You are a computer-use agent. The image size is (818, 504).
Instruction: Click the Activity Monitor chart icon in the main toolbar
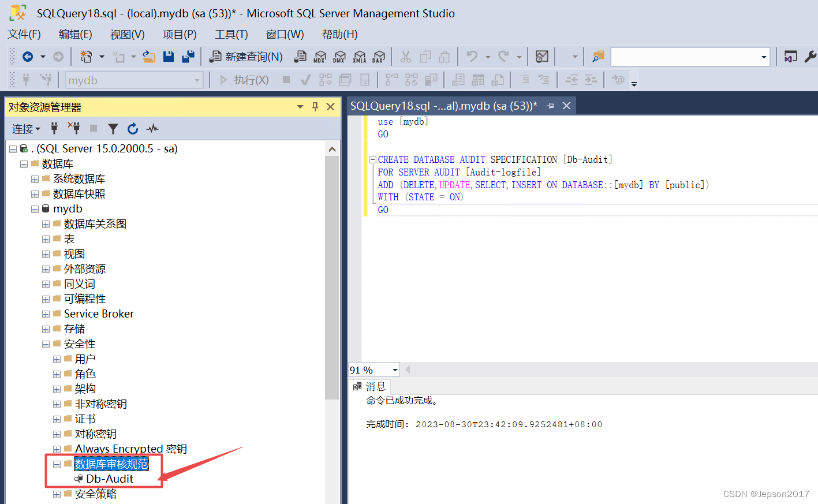542,57
